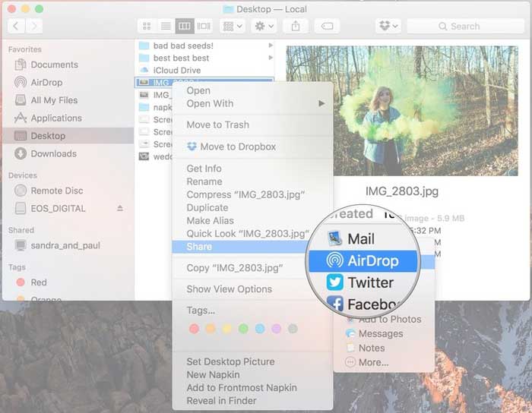Image resolution: width=532 pixels, height=413 pixels.
Task: Apply the gray tag color dot
Action: click(x=293, y=329)
